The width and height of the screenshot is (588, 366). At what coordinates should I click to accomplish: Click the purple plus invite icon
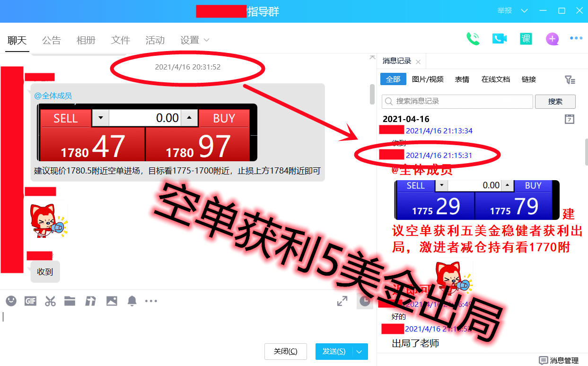(552, 39)
